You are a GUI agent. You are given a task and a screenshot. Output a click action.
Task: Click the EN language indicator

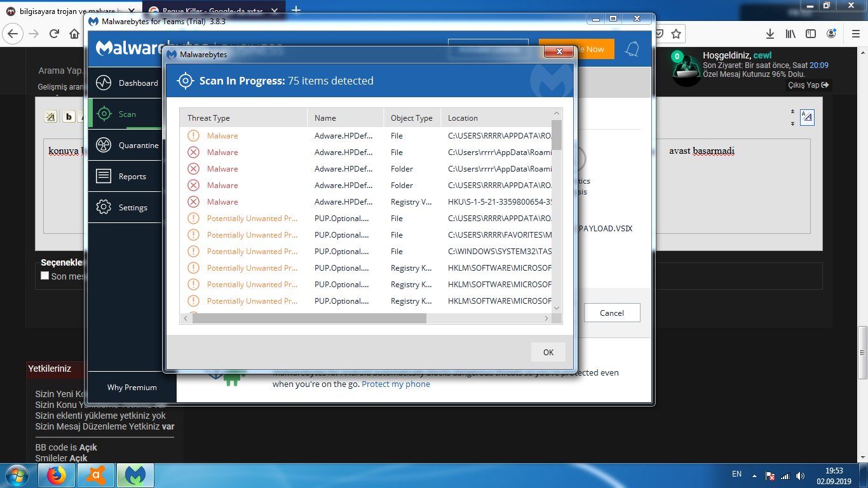tap(736, 474)
